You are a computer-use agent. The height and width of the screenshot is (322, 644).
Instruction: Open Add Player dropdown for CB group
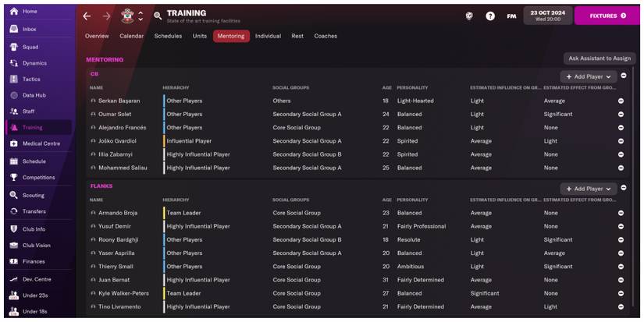tap(588, 76)
